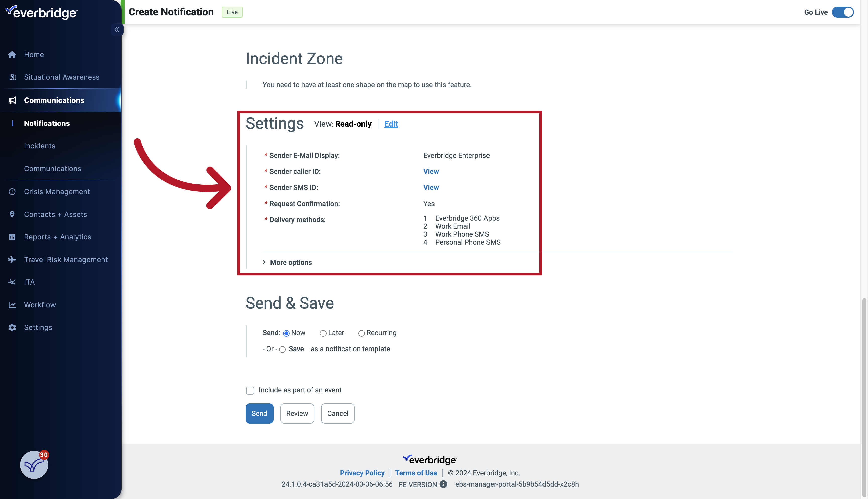Open the FE-VERSION info tooltip
The image size is (868, 499).
point(443,484)
